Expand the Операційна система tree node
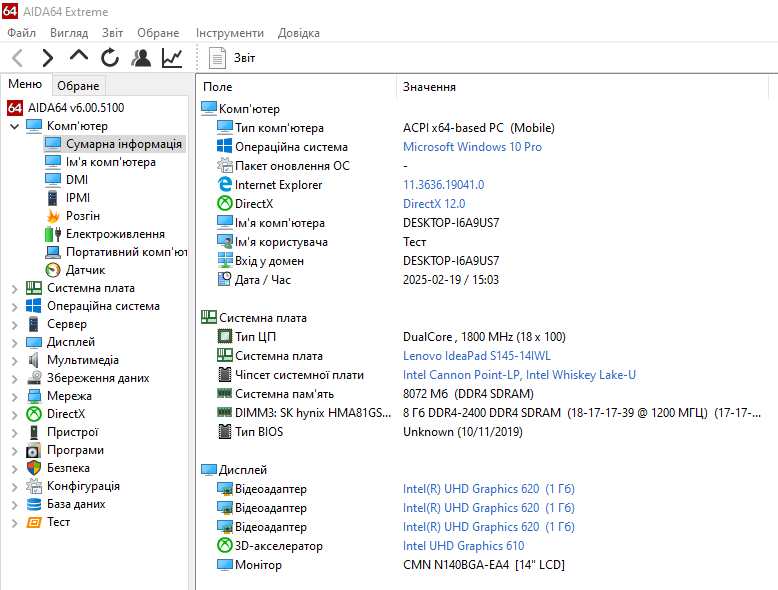Screen dimensions: 778x590 (x=14, y=306)
